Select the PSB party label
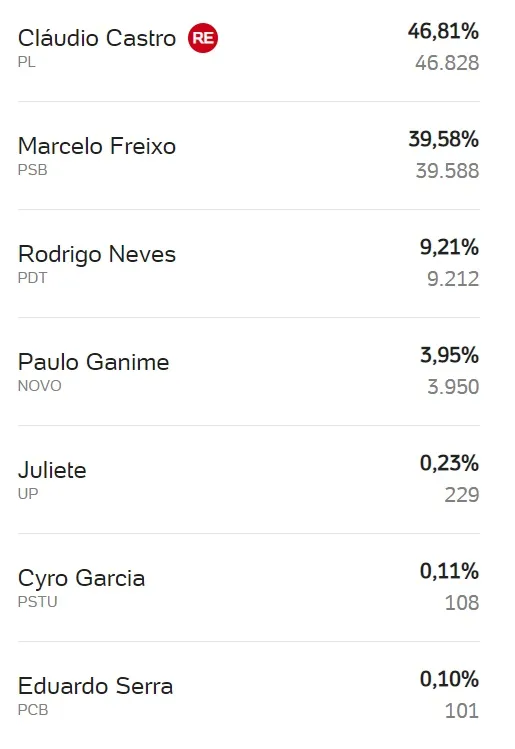515x749 pixels. click(x=32, y=170)
